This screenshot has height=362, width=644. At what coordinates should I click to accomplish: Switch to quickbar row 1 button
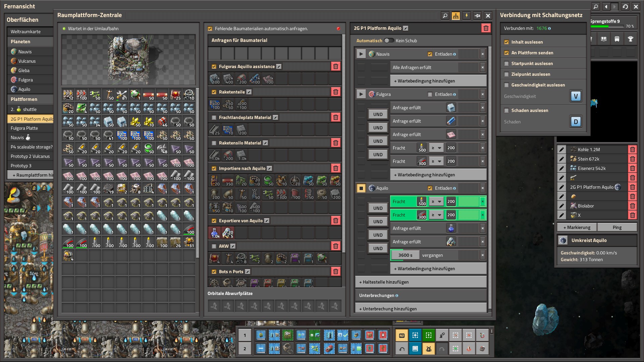[245, 335]
